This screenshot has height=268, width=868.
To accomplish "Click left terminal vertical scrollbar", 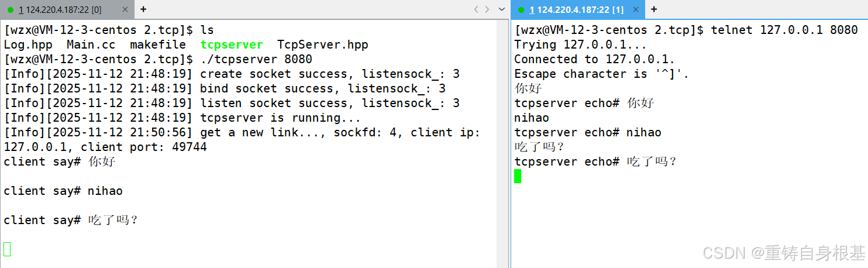I will coord(502,143).
